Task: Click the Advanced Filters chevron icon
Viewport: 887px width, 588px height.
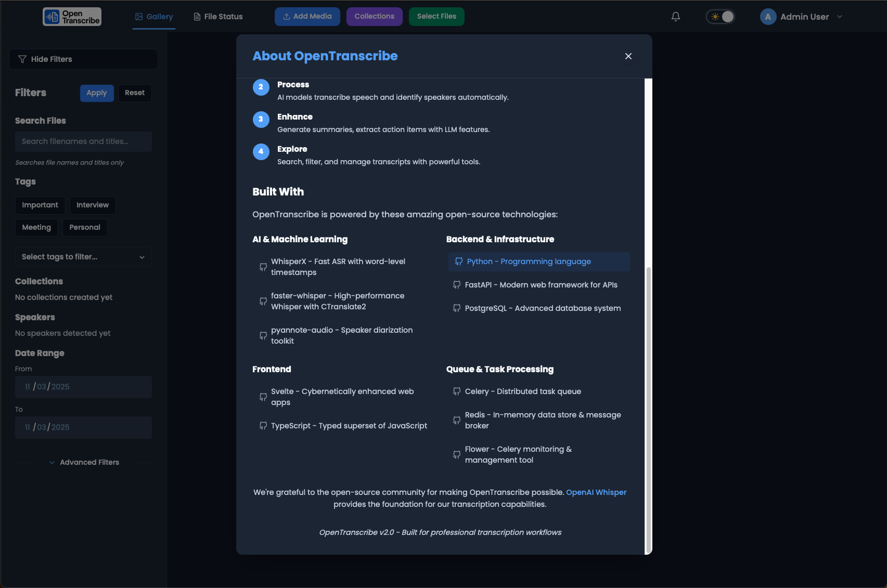Action: (x=52, y=463)
